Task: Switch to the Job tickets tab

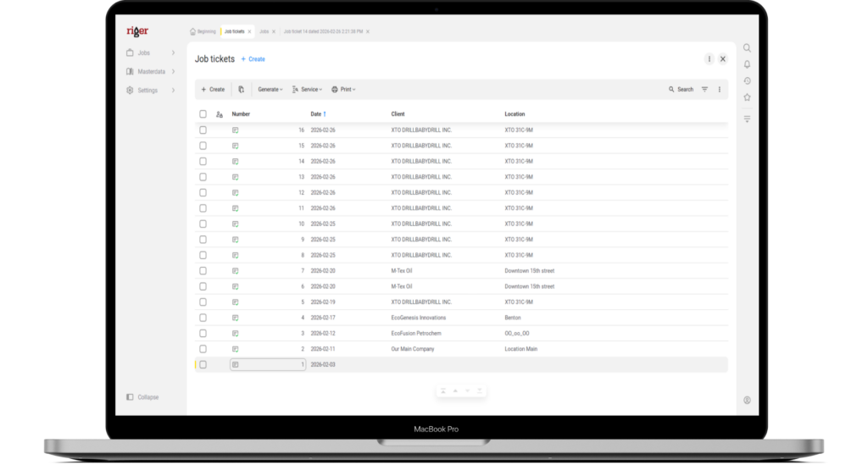Action: click(234, 31)
